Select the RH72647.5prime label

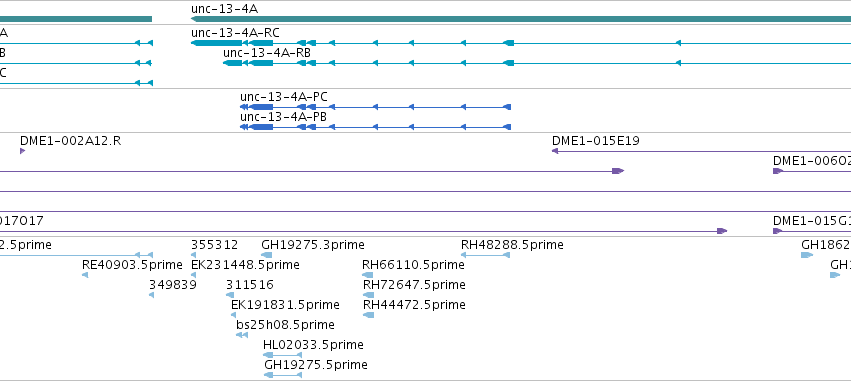(x=414, y=285)
